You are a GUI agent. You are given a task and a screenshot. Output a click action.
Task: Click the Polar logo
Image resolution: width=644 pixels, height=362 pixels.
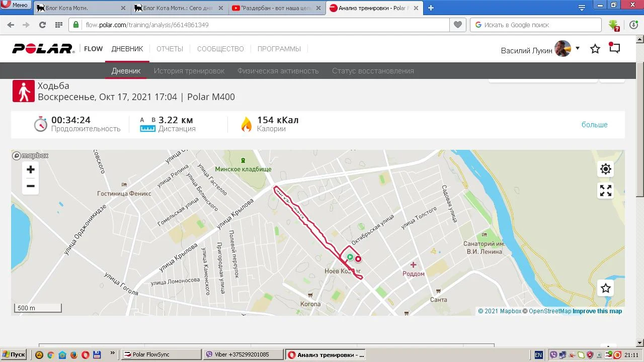coord(43,49)
